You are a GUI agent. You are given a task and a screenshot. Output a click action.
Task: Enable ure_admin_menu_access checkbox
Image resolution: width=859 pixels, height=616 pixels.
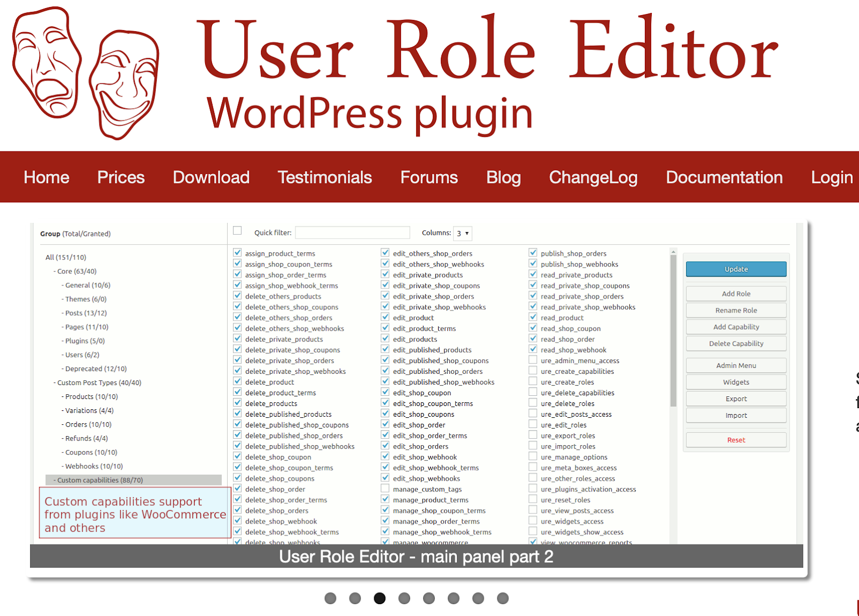533,360
